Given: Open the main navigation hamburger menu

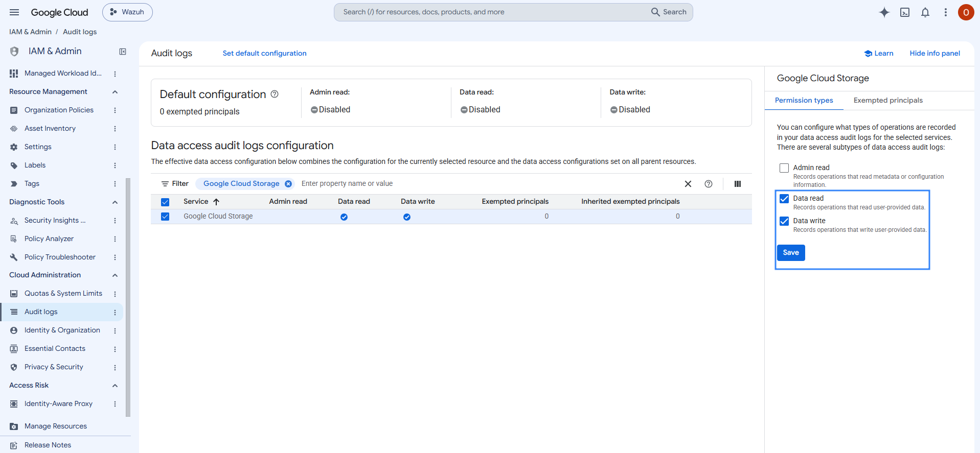Looking at the screenshot, I should pyautogui.click(x=14, y=12).
